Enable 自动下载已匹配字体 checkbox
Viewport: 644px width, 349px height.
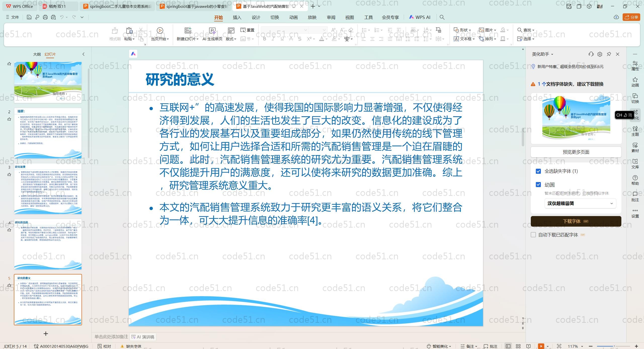(x=533, y=235)
